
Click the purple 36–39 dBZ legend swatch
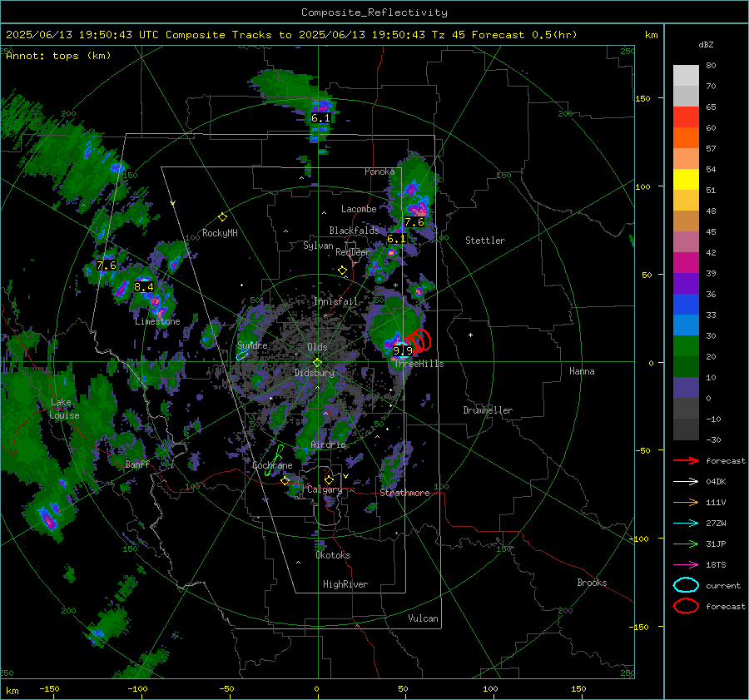tap(686, 284)
